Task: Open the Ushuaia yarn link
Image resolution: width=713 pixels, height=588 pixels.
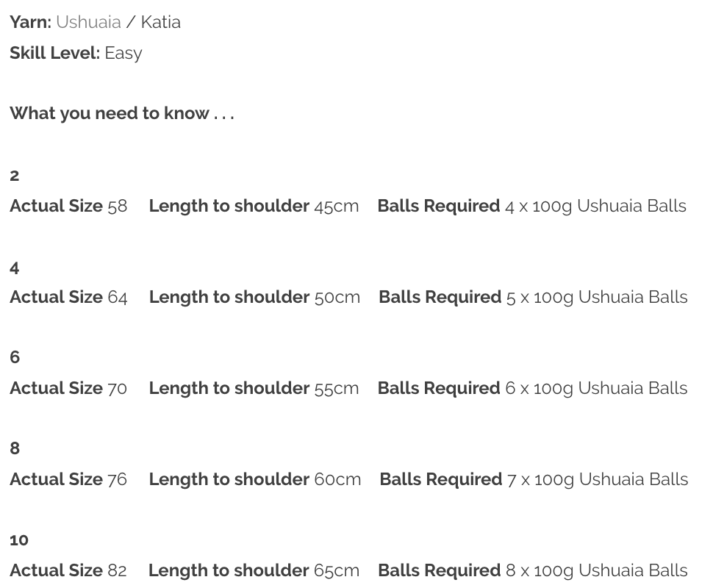Action: 88,22
